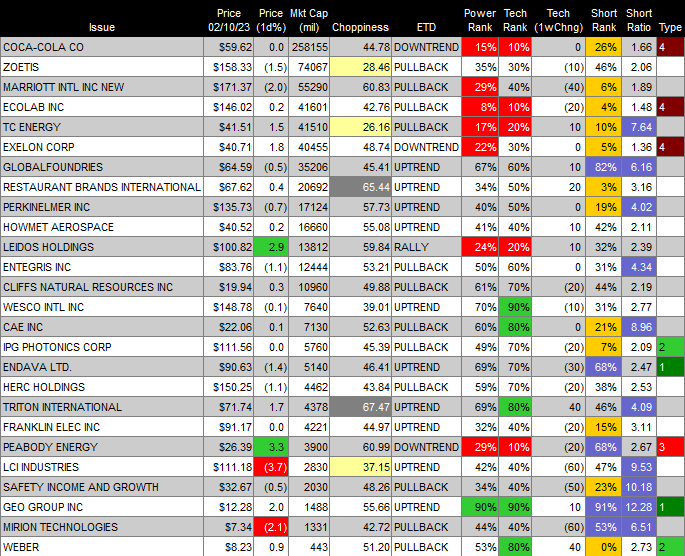Screen dimensions: 685x556
Task: Click the HERC HOLDINGS issue cell
Action: (x=102, y=387)
